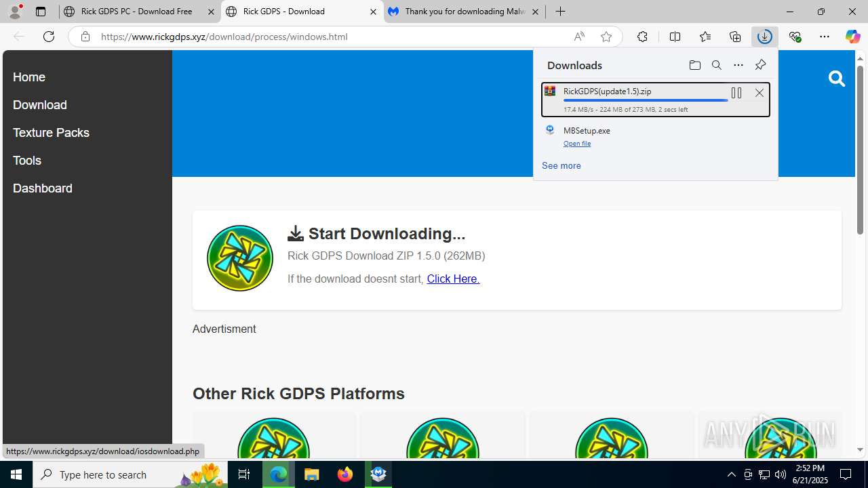
Task: Open Tools in sidebar menu
Action: coord(27,161)
